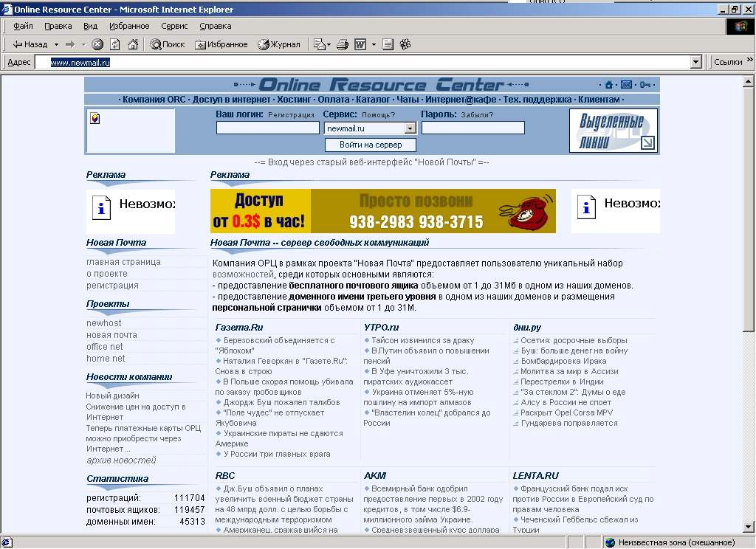
Task: Open the архив новостей link
Action: pos(121,460)
